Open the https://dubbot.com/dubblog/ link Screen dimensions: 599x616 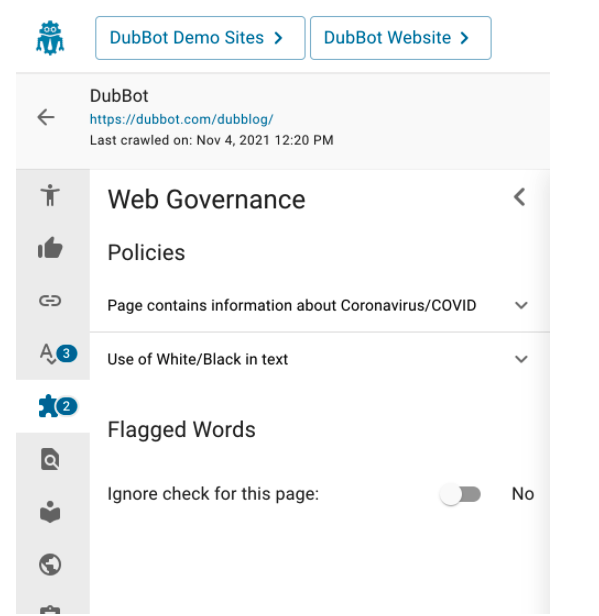[x=181, y=119]
